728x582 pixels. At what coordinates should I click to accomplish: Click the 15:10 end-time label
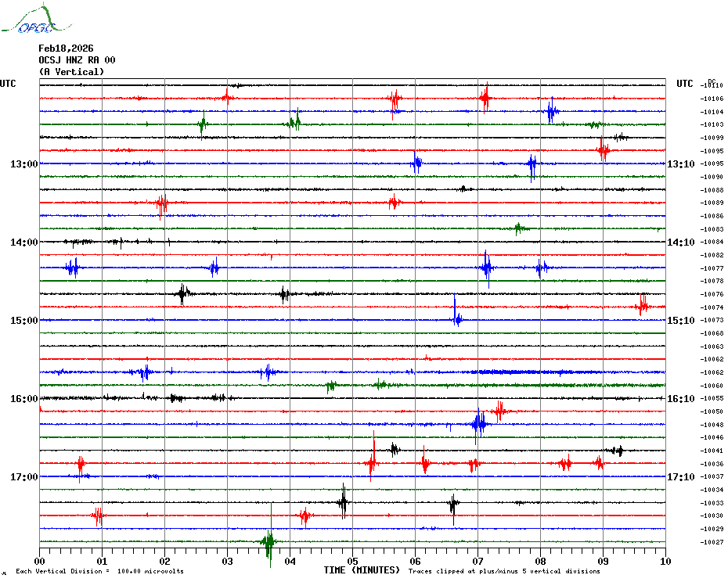click(x=681, y=320)
